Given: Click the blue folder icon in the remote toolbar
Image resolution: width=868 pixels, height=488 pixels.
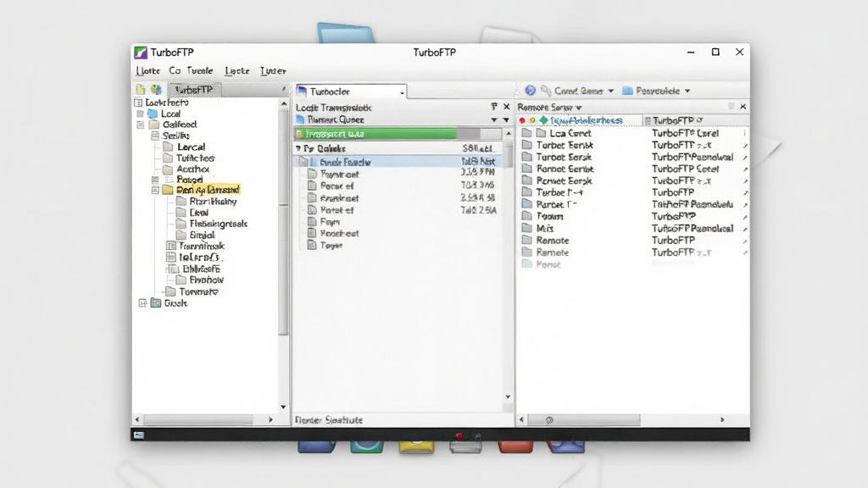Looking at the screenshot, I should (627, 91).
